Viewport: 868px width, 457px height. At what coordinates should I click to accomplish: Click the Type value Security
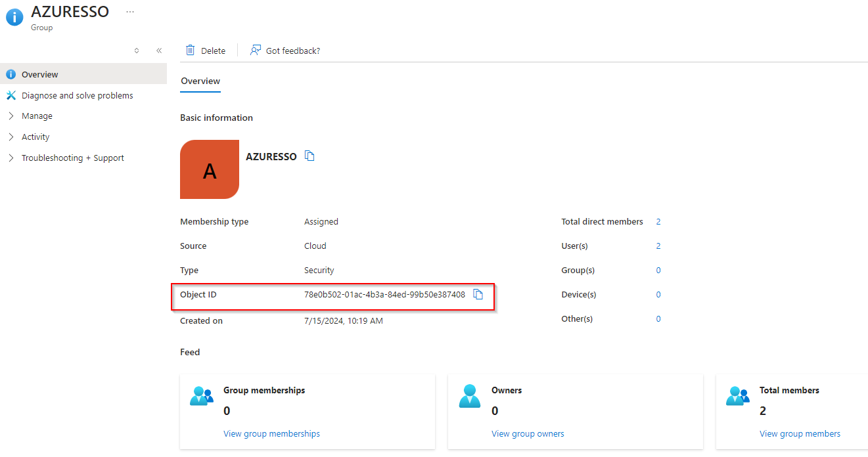pyautogui.click(x=319, y=271)
